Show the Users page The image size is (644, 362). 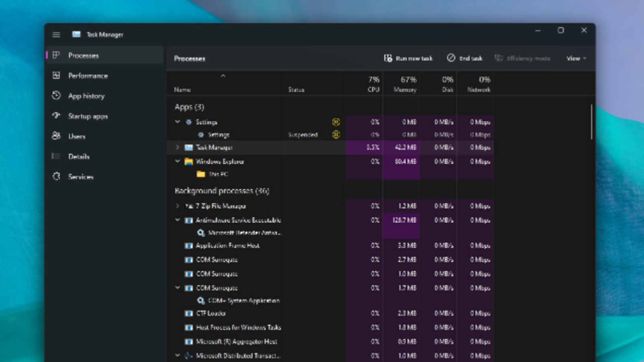pyautogui.click(x=105, y=136)
